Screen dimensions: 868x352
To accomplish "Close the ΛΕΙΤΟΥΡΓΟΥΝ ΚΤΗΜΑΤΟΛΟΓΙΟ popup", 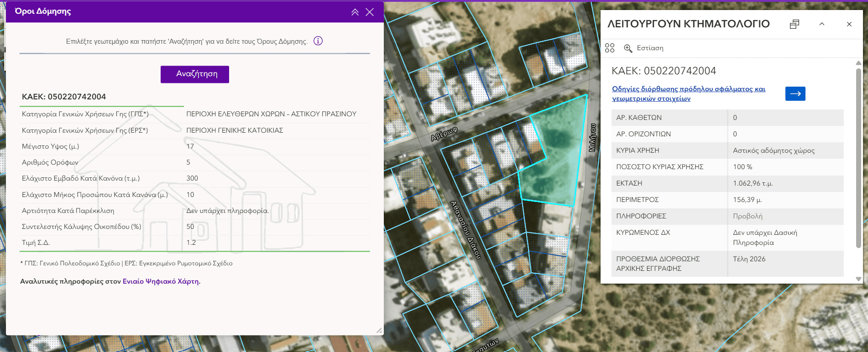I will point(849,24).
